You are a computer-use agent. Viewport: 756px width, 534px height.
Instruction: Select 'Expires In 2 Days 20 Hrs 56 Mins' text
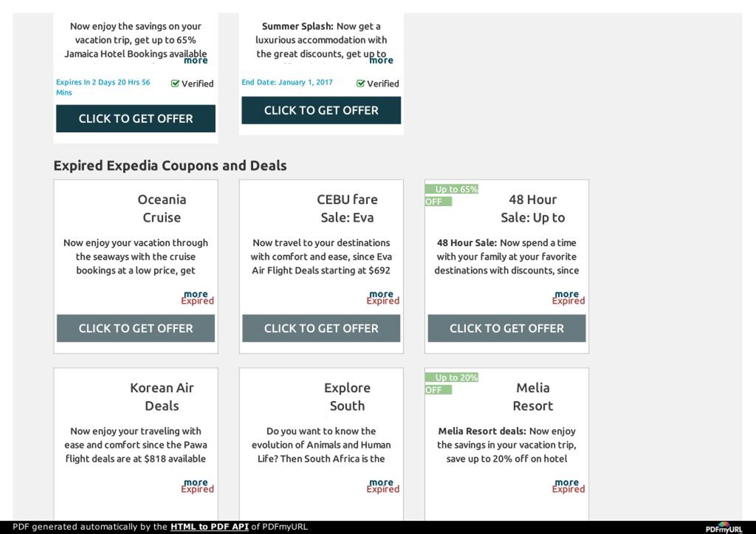[x=103, y=87]
